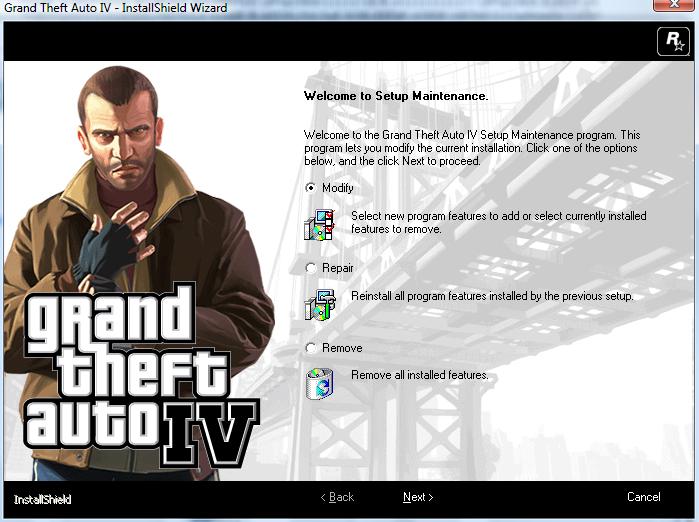Go back with the Back button
The image size is (699, 522).
pyautogui.click(x=337, y=497)
